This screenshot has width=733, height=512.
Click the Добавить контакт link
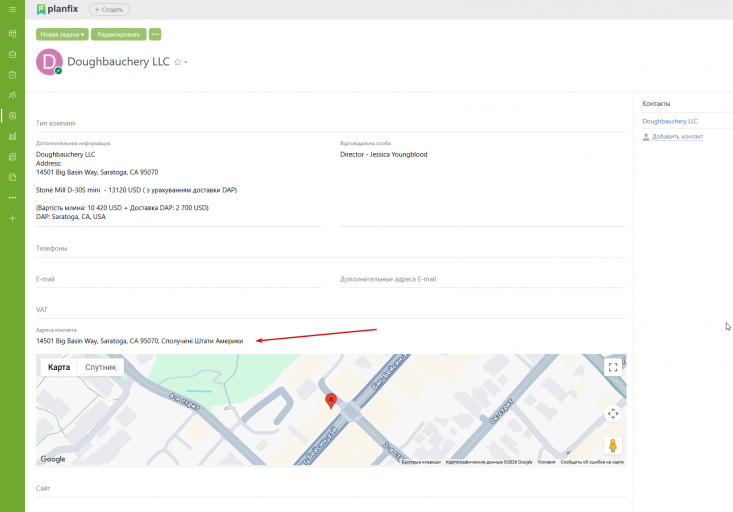[677, 137]
